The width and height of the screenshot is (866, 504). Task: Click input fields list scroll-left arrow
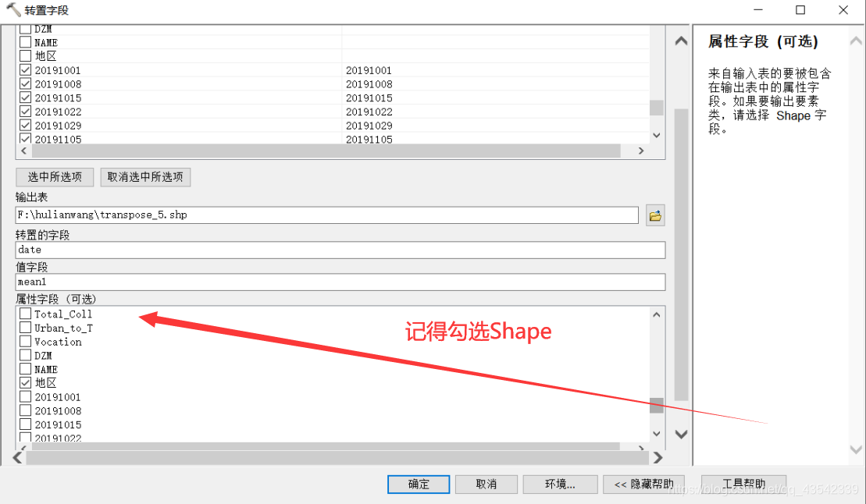click(x=23, y=151)
